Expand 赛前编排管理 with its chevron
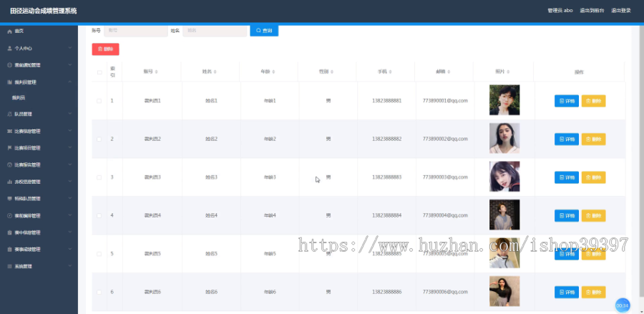 tap(70, 215)
